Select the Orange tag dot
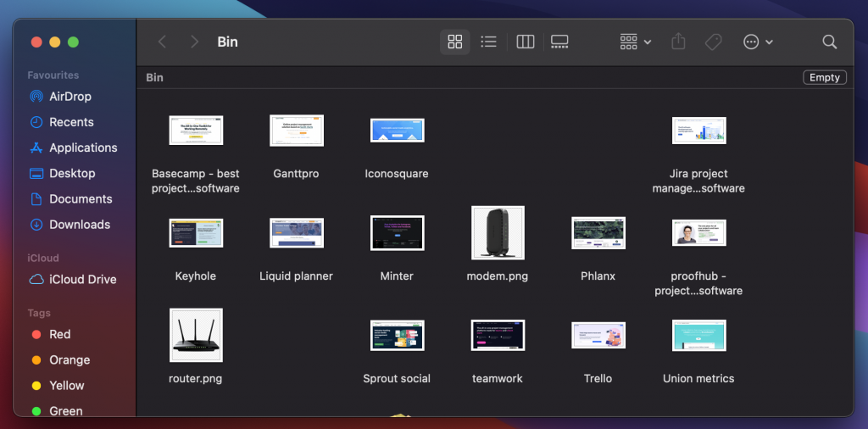This screenshot has height=429, width=868. 36,359
